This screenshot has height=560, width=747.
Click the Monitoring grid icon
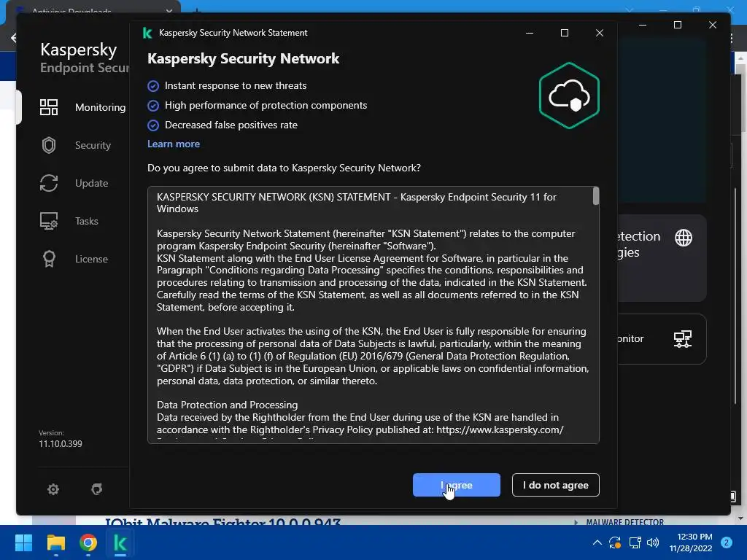49,107
